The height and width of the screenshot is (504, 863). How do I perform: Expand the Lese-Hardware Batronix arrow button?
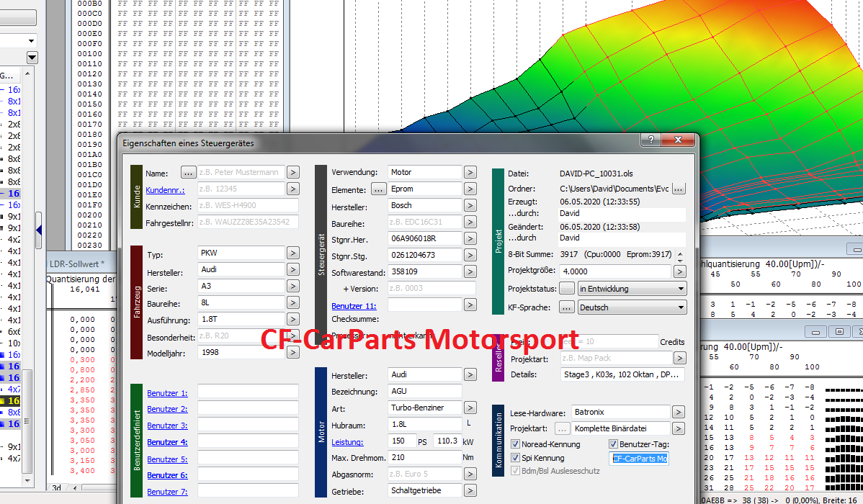pos(679,412)
